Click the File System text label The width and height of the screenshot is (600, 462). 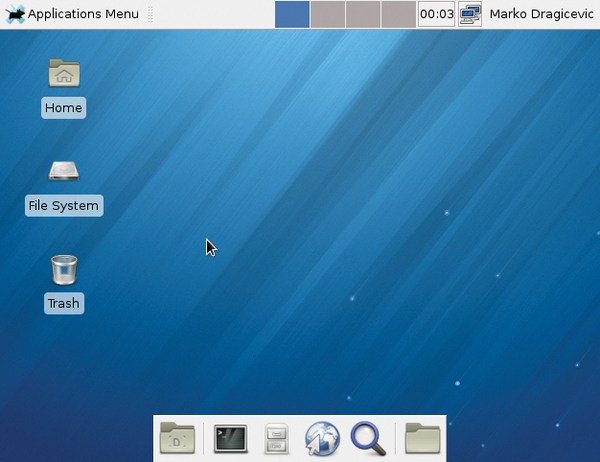(64, 206)
